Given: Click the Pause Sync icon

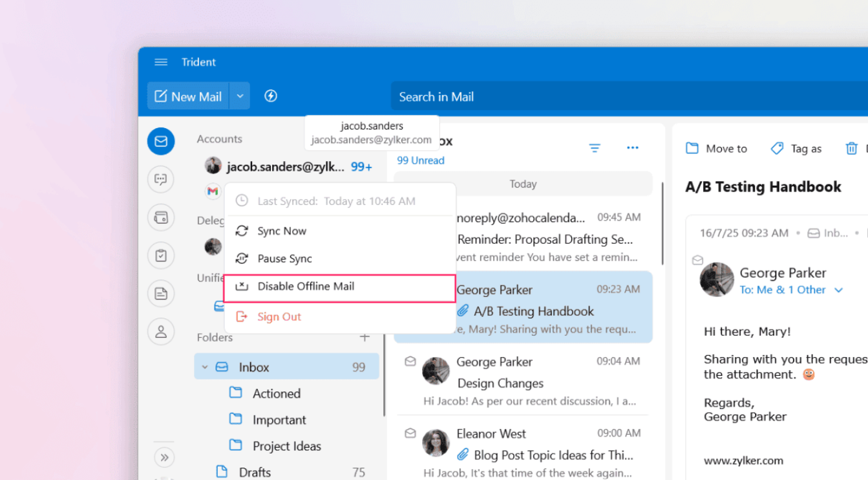Looking at the screenshot, I should pos(242,258).
